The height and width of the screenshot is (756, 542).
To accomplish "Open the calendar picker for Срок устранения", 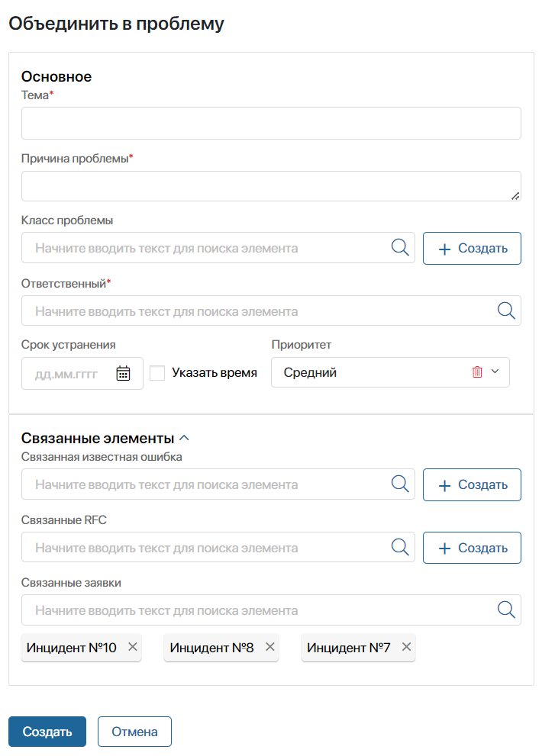I will pos(123,373).
